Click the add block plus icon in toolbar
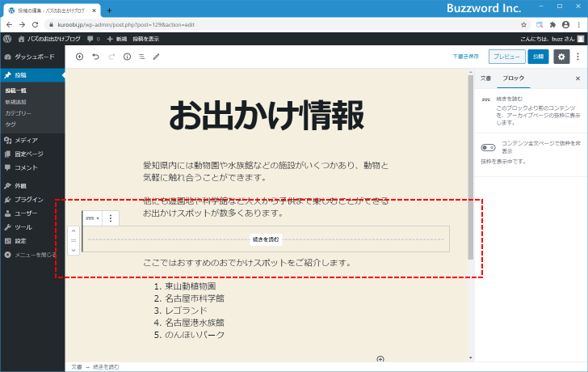This screenshot has height=372, width=588. click(79, 57)
